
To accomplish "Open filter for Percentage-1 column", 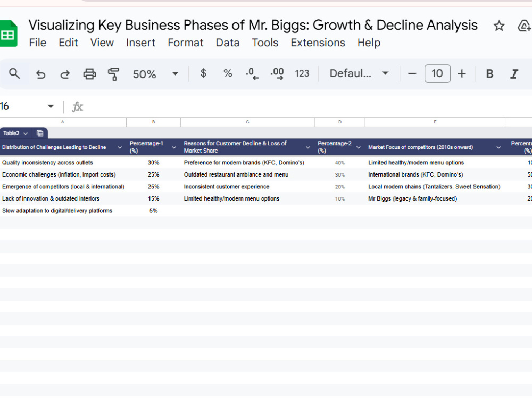I will coord(174,147).
